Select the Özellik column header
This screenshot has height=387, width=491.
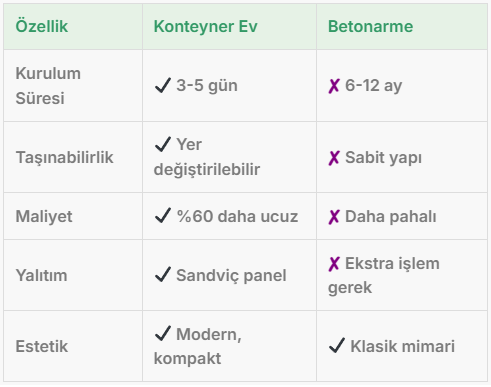coord(42,26)
